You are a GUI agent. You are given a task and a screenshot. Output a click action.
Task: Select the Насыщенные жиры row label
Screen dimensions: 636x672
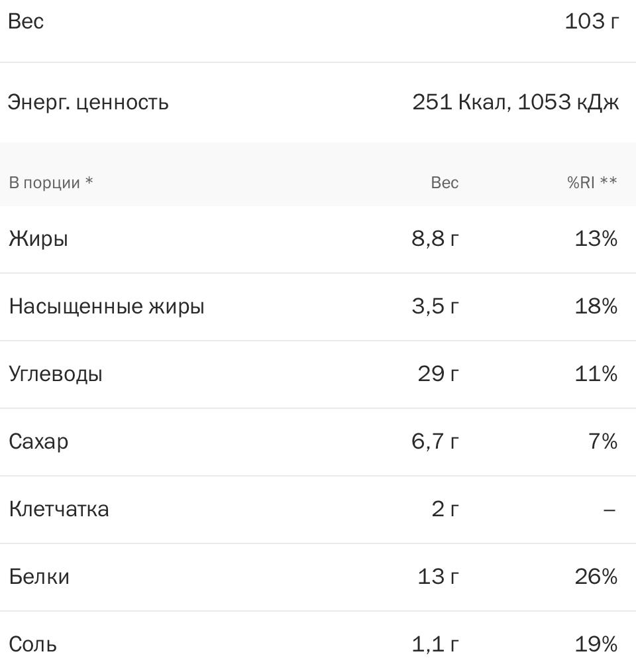click(107, 307)
